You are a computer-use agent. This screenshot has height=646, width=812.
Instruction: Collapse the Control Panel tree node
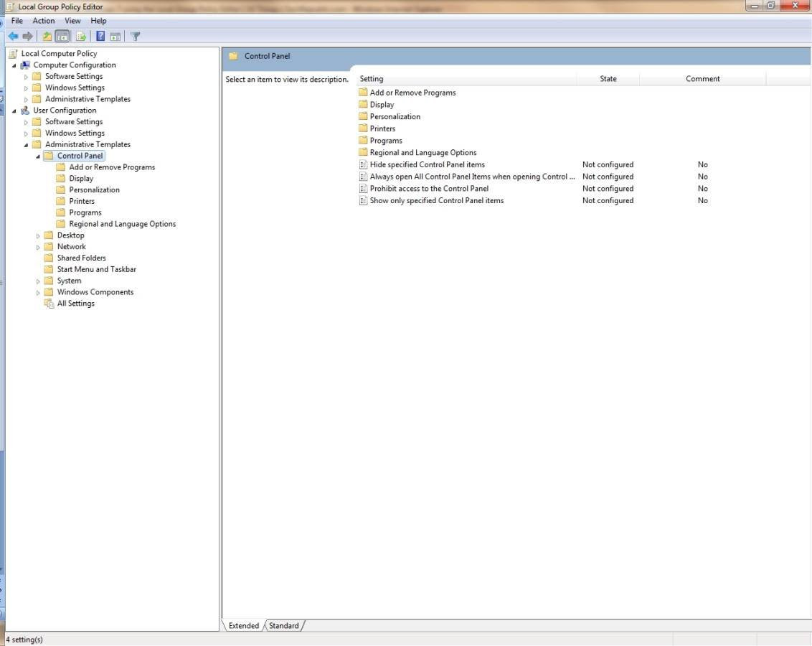click(x=38, y=156)
